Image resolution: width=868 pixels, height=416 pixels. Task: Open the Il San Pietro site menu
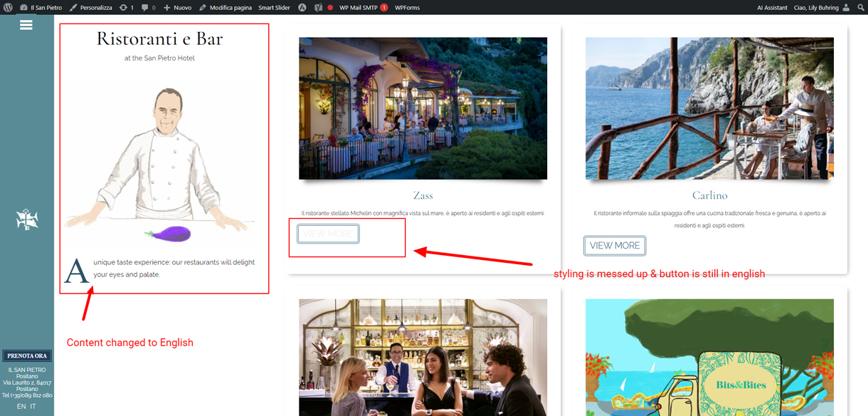pos(41,7)
